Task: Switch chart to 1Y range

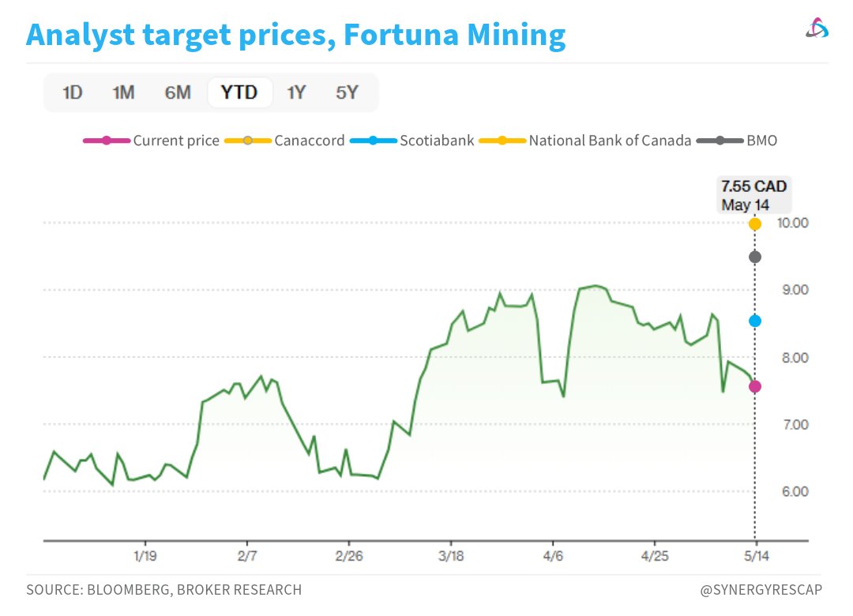Action: pyautogui.click(x=296, y=92)
